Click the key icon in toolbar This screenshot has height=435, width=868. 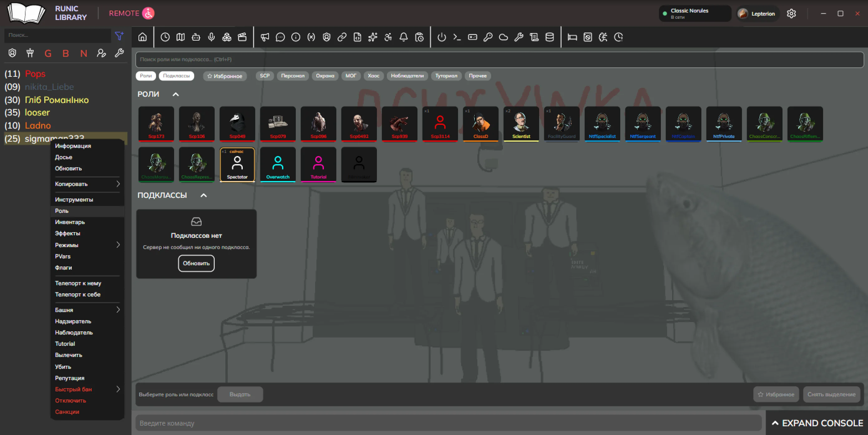pyautogui.click(x=488, y=37)
